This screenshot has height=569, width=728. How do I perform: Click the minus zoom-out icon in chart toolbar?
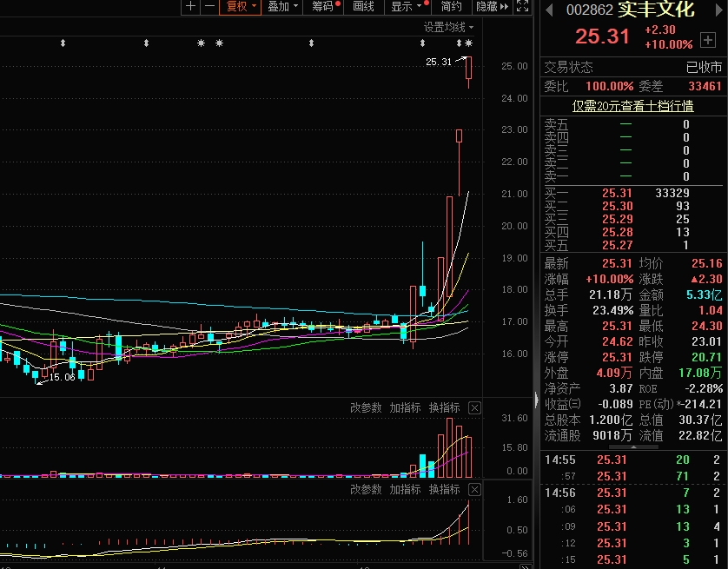(209, 7)
